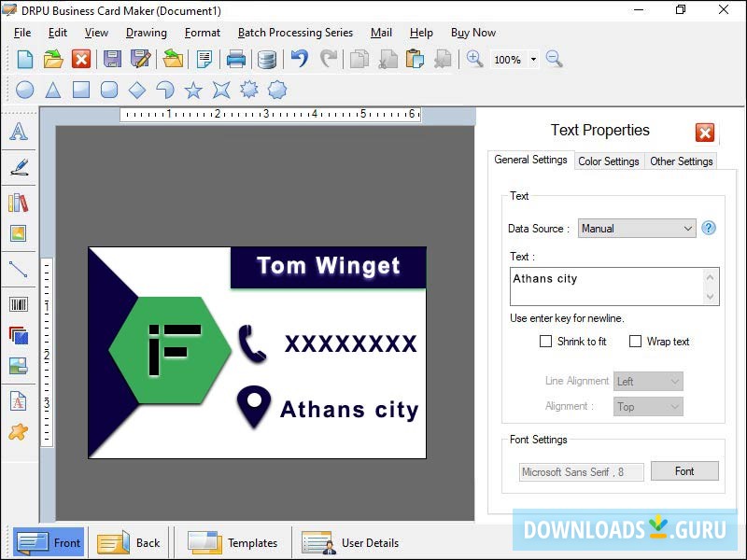
Task: Select the Barcode tool in sidebar
Action: pos(19,304)
